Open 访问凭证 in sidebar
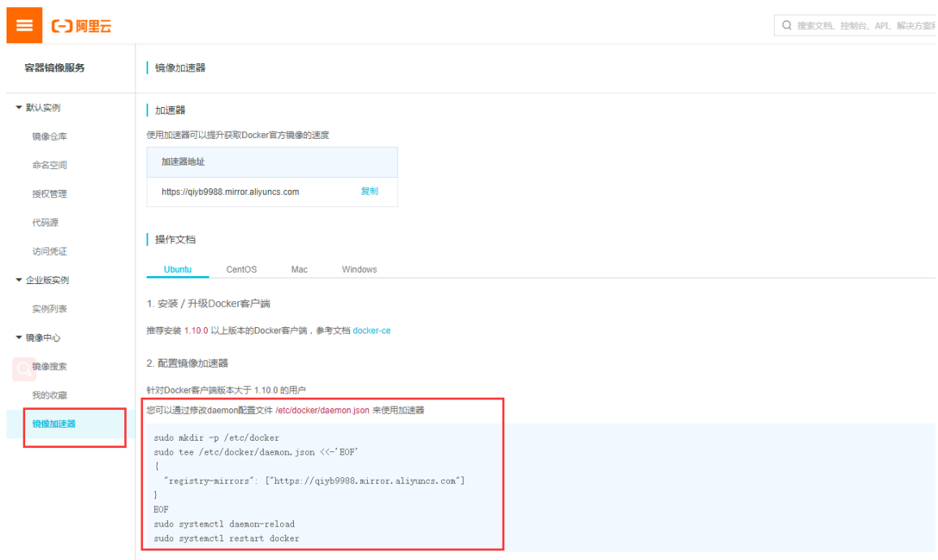Viewport: 938px width, 560px height. point(50,251)
